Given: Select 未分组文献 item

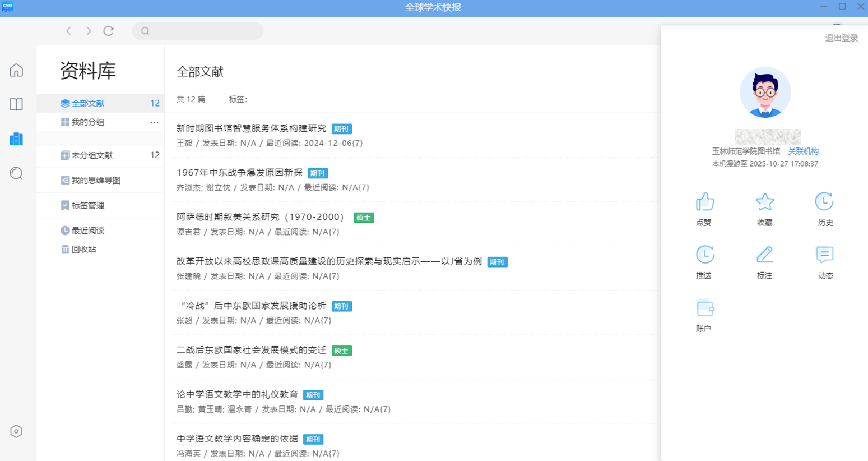Looking at the screenshot, I should (101, 155).
